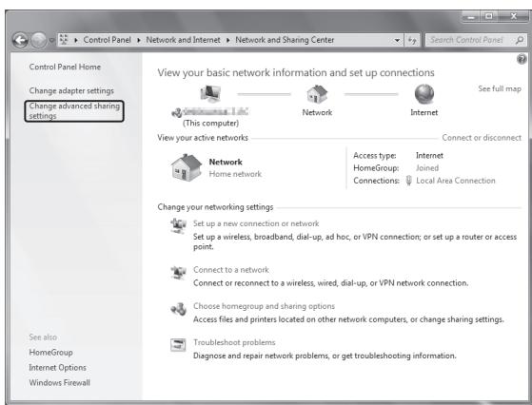Expand the arrow after Control Panel breadcrumb

pos(138,40)
